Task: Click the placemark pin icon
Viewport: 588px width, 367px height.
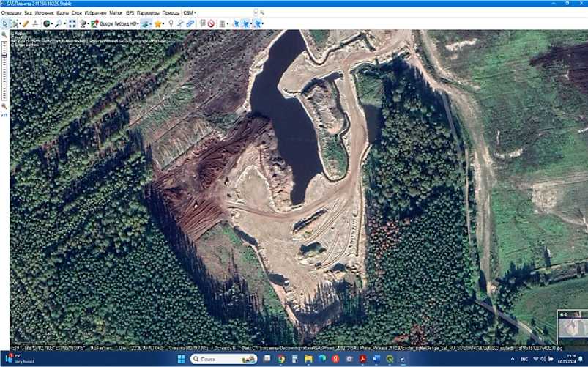Action: (x=171, y=23)
